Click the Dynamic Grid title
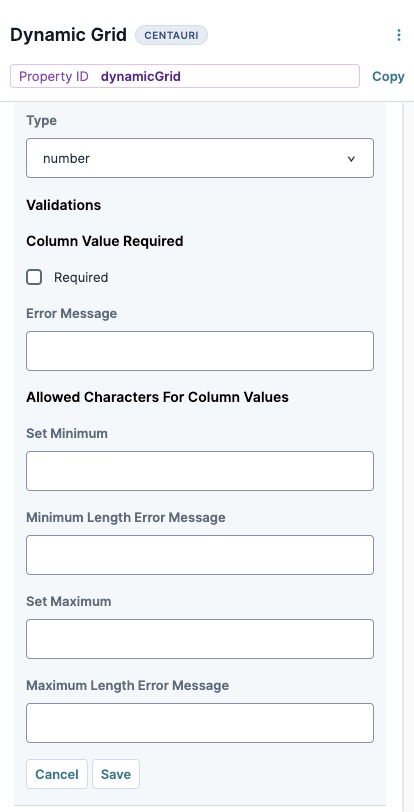Viewport: 414px width, 812px height. (68, 35)
